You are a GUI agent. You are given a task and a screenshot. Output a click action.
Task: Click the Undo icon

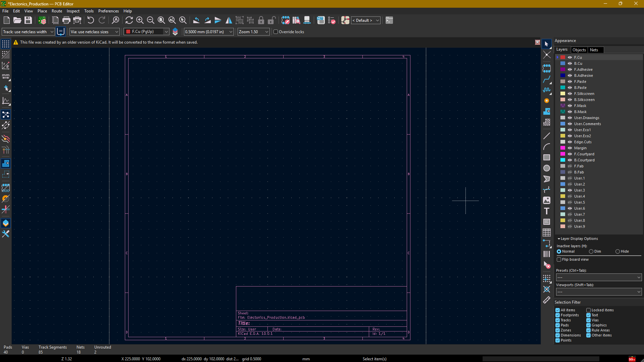[91, 20]
